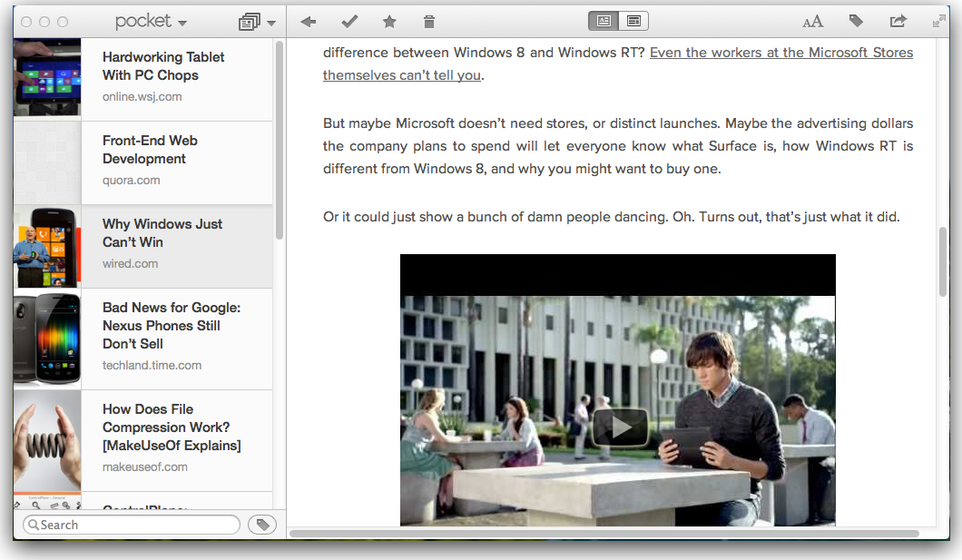962x560 pixels.
Task: Click the horizontal scrollbar under the article
Action: pyautogui.click(x=604, y=533)
